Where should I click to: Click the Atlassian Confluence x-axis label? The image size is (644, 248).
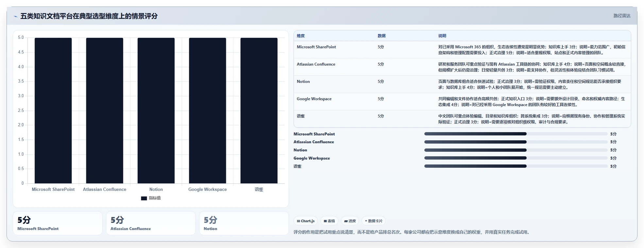[105, 189]
